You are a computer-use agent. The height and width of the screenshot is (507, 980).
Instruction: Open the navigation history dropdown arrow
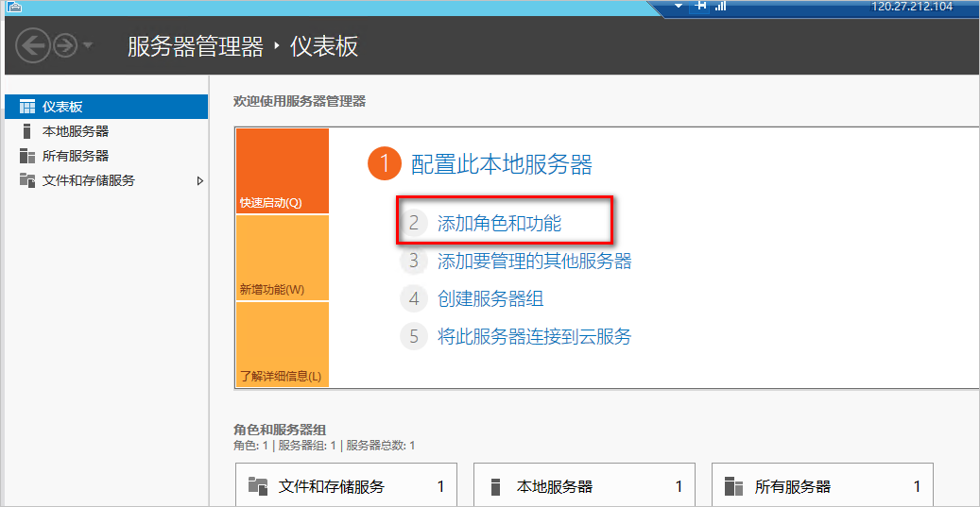click(88, 45)
